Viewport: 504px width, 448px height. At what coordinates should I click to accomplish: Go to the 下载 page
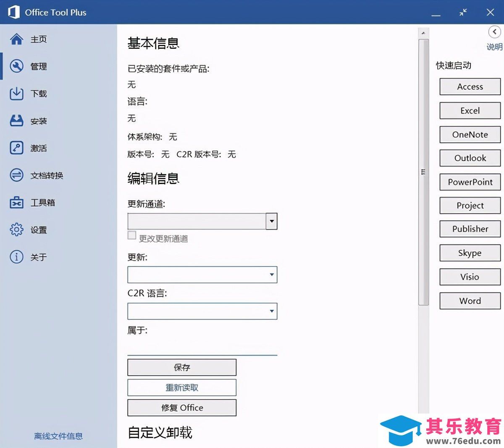(39, 93)
